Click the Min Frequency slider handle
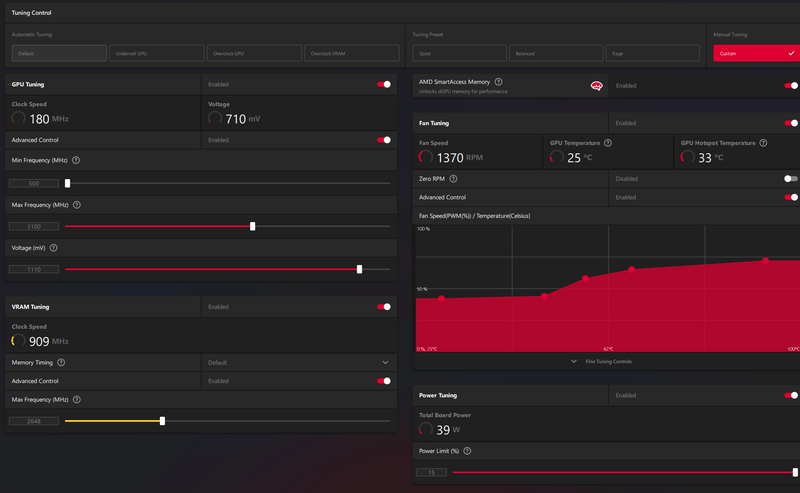800x493 pixels. tap(67, 183)
